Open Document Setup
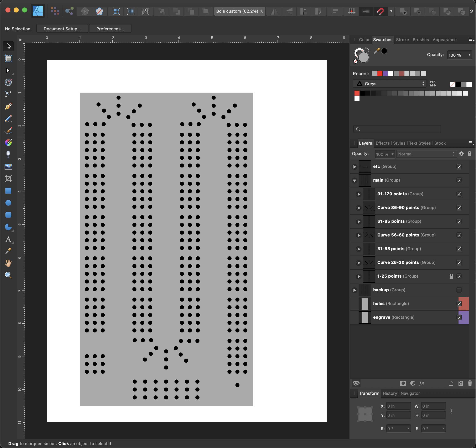This screenshot has width=476, height=448. pos(62,28)
